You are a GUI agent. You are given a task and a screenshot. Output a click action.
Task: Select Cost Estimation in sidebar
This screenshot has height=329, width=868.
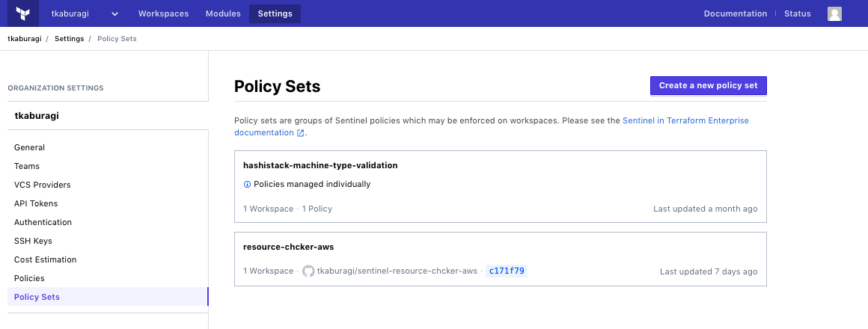45,259
